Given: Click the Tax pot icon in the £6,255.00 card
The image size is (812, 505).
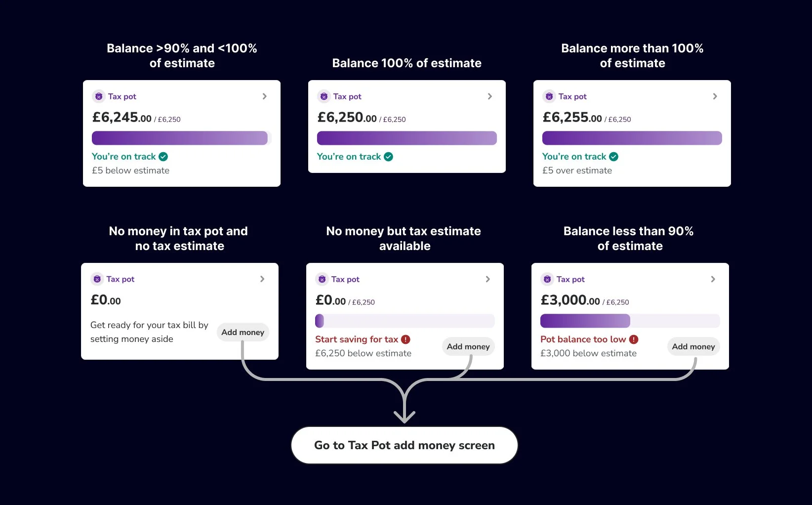Looking at the screenshot, I should click(x=549, y=96).
